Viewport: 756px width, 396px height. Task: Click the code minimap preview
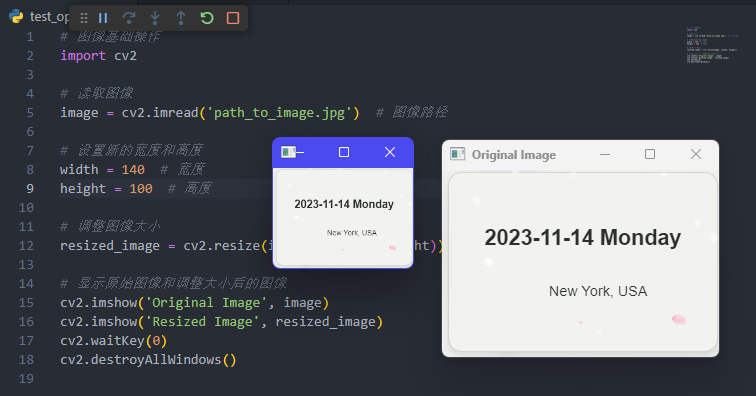click(x=712, y=45)
